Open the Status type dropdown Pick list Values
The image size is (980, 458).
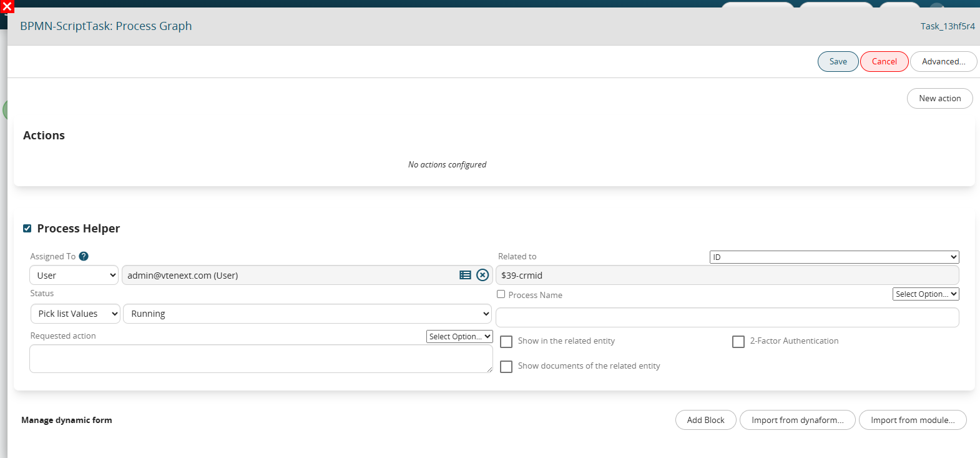(75, 314)
